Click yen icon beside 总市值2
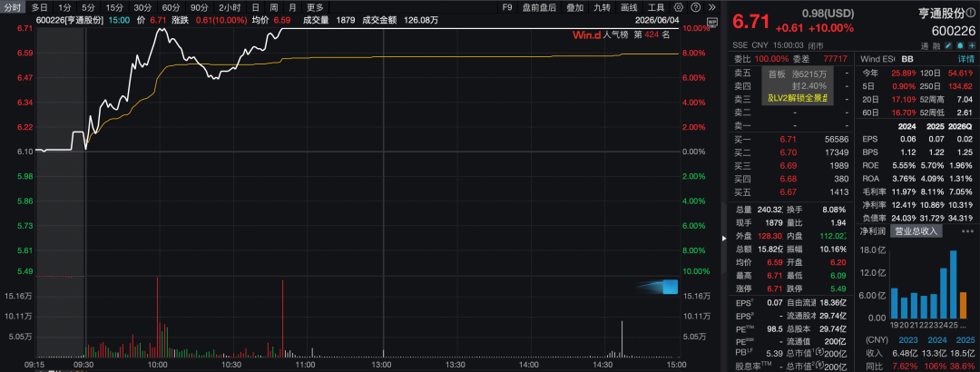The height and width of the screenshot is (372, 980). [x=822, y=367]
